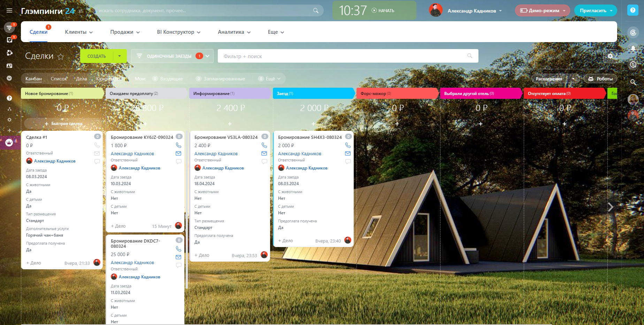Image resolution: width=644 pixels, height=325 pixels.
Task: Open the Бронирование VS3LA-080324 deal title
Action: click(226, 137)
